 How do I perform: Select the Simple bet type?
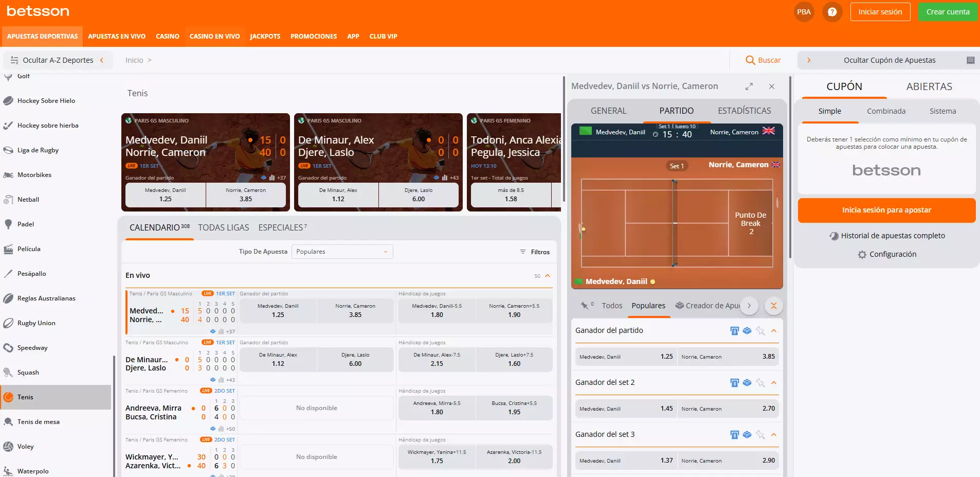pyautogui.click(x=829, y=111)
